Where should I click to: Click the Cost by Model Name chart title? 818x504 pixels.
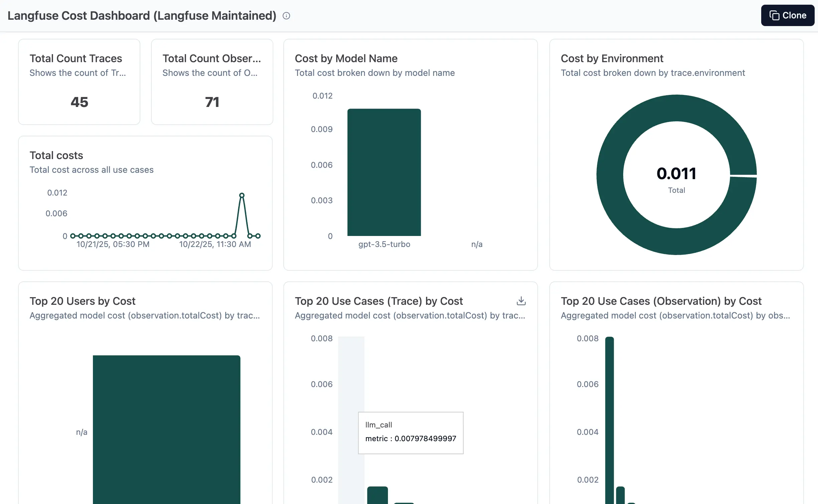(346, 58)
